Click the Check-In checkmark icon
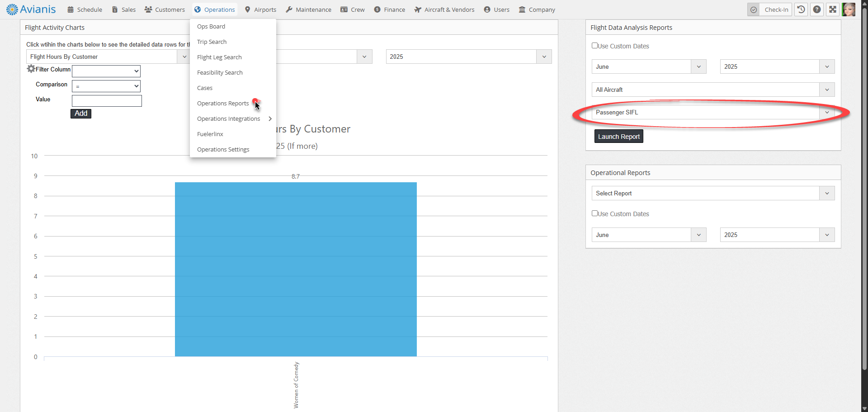Viewport: 868px width, 412px height. 754,9
